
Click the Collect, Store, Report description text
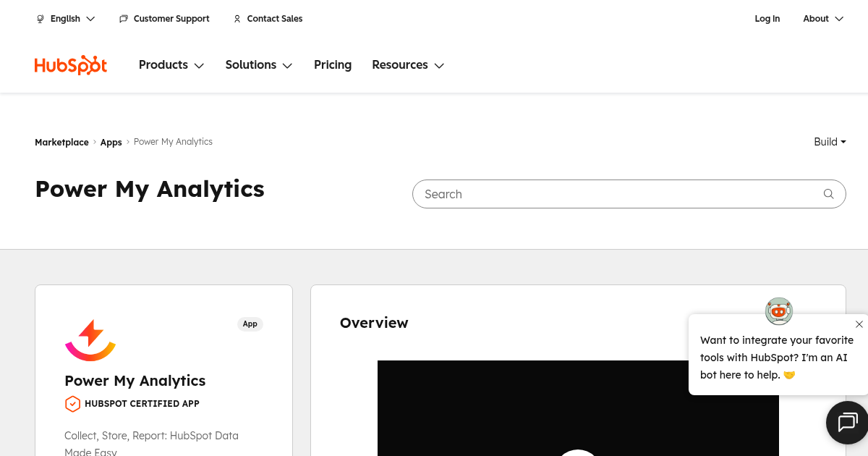click(x=151, y=444)
